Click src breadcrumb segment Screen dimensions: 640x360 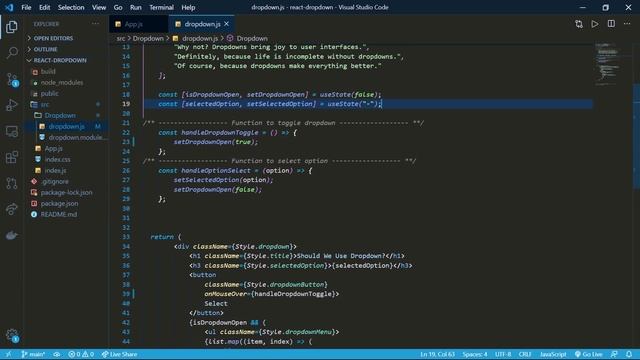pos(121,38)
